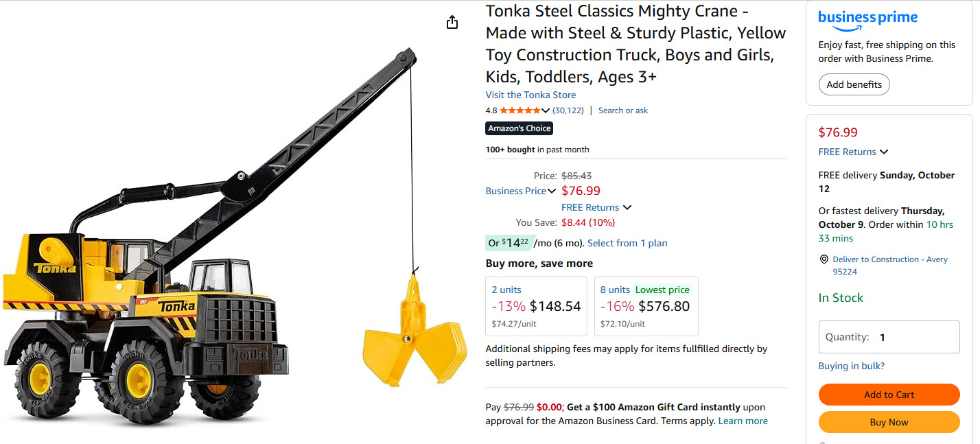
Task: Click Search or ask link
Action: coord(622,110)
